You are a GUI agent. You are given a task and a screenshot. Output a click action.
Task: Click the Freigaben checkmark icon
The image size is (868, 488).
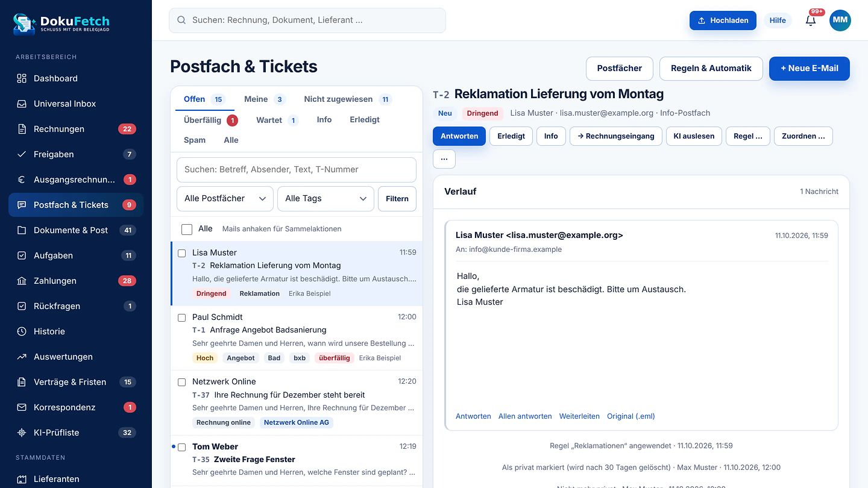22,154
